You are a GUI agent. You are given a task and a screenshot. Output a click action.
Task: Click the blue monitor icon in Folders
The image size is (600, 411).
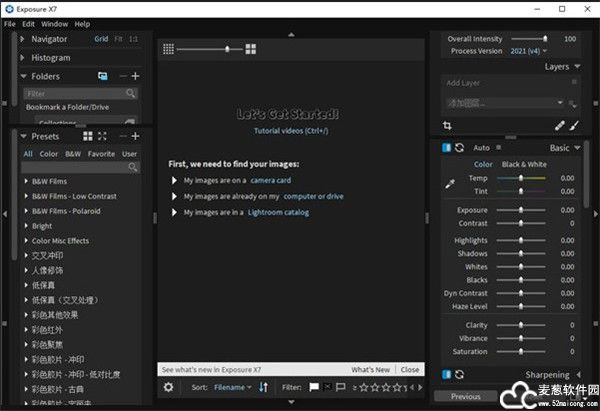[103, 76]
